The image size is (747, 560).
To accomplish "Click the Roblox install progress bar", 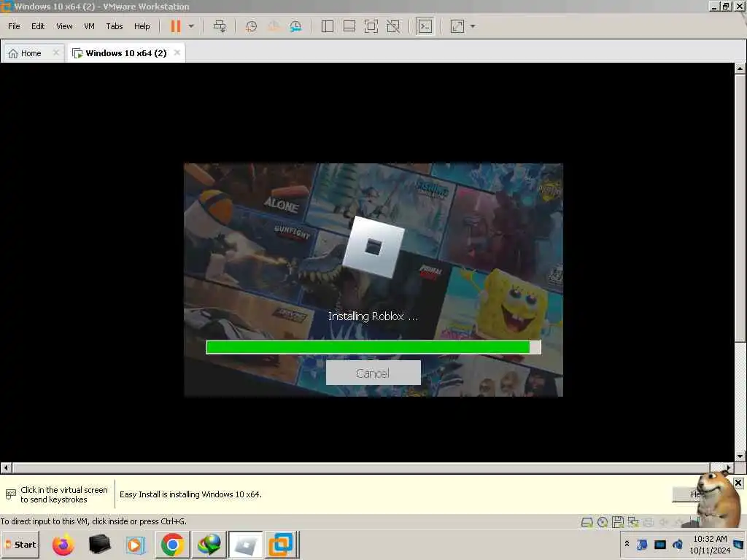I will coord(373,347).
